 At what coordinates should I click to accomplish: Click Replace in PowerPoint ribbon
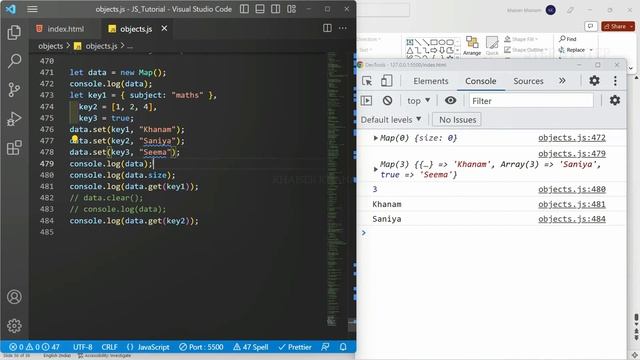575,50
